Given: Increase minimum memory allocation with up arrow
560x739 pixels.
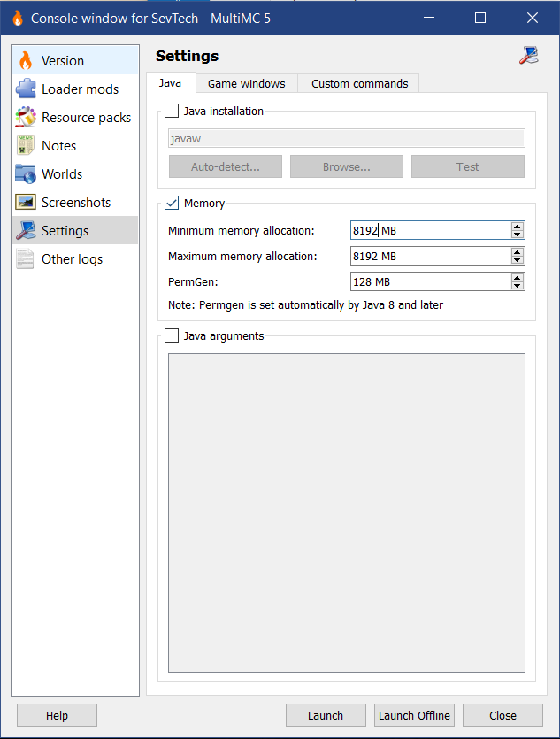Looking at the screenshot, I should pos(518,227).
